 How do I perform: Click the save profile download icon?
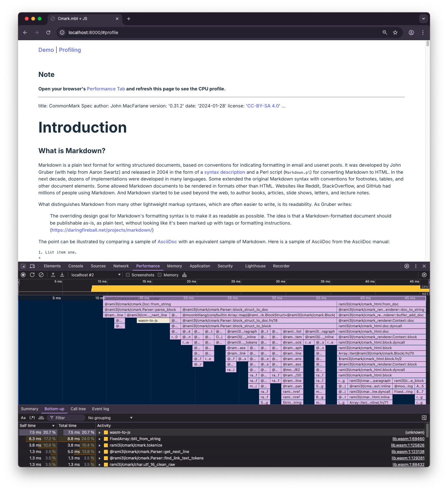[62, 275]
